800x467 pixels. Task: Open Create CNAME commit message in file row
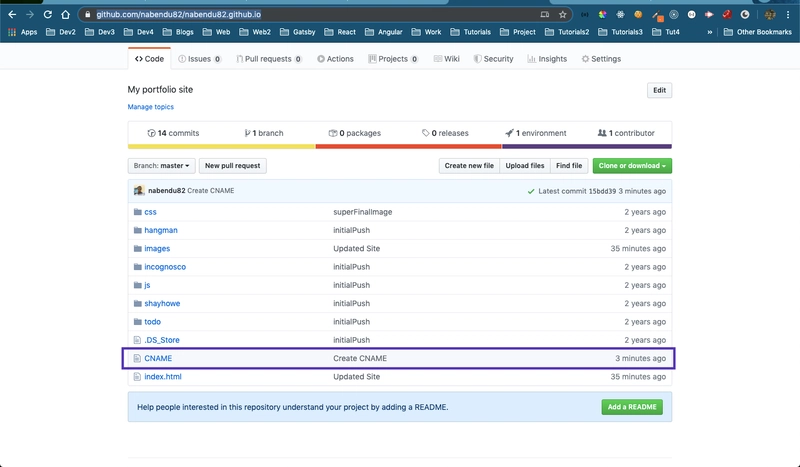point(360,359)
